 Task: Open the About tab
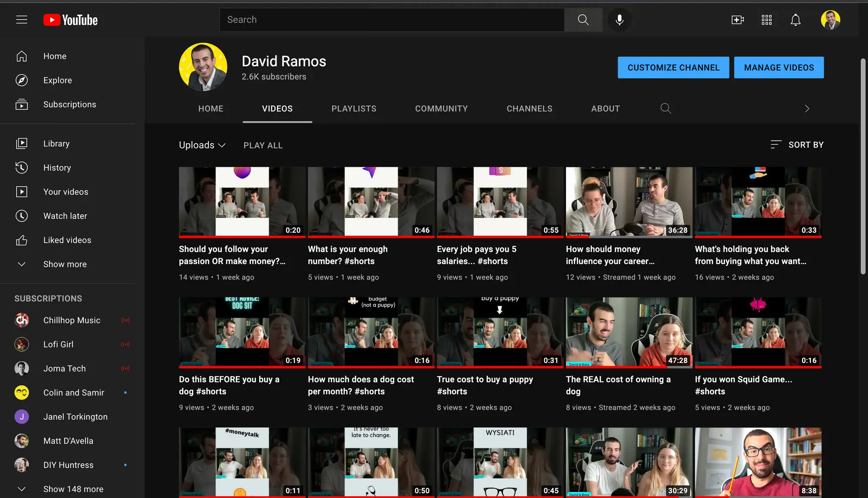(x=605, y=109)
